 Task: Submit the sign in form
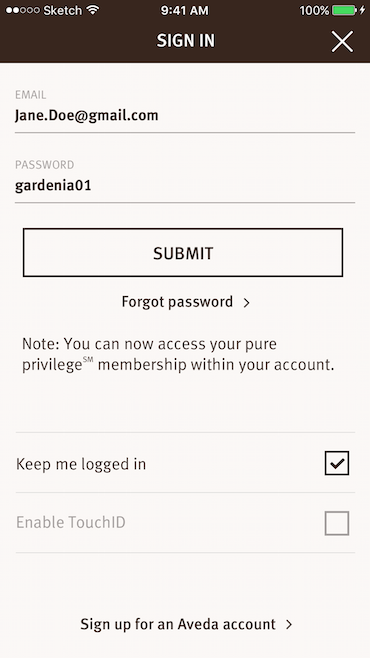(183, 253)
